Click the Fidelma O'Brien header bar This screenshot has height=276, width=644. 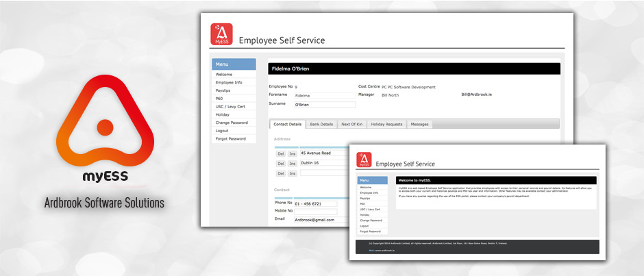(414, 68)
